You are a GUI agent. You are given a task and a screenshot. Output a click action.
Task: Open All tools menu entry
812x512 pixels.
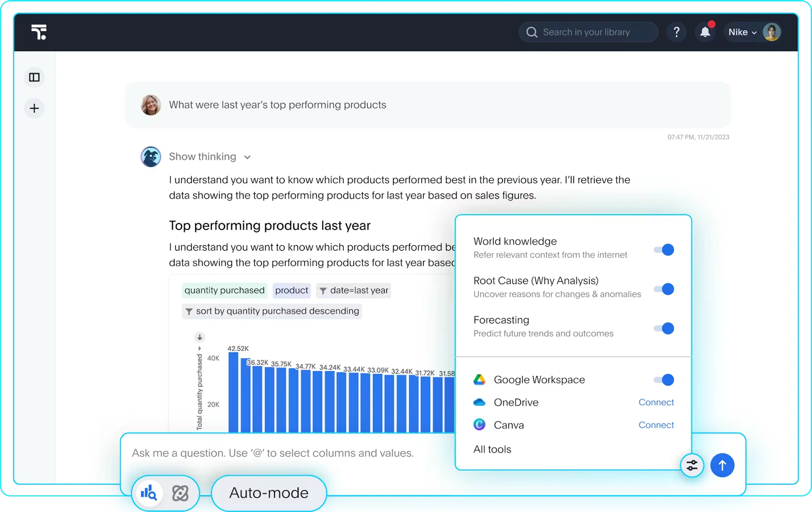(492, 449)
